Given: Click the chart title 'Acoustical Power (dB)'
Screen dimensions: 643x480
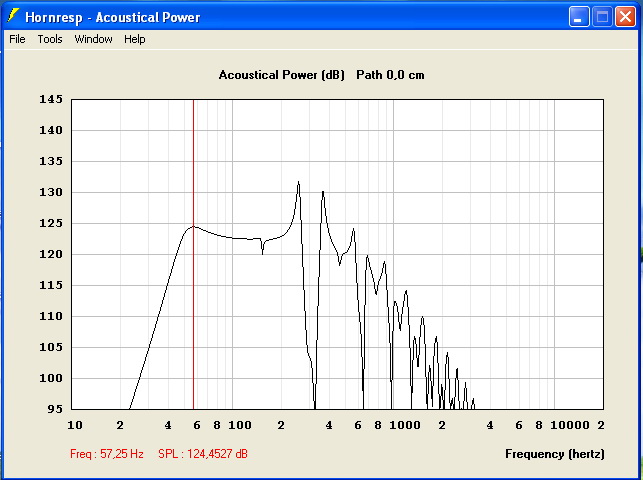Looking at the screenshot, I should point(281,75).
